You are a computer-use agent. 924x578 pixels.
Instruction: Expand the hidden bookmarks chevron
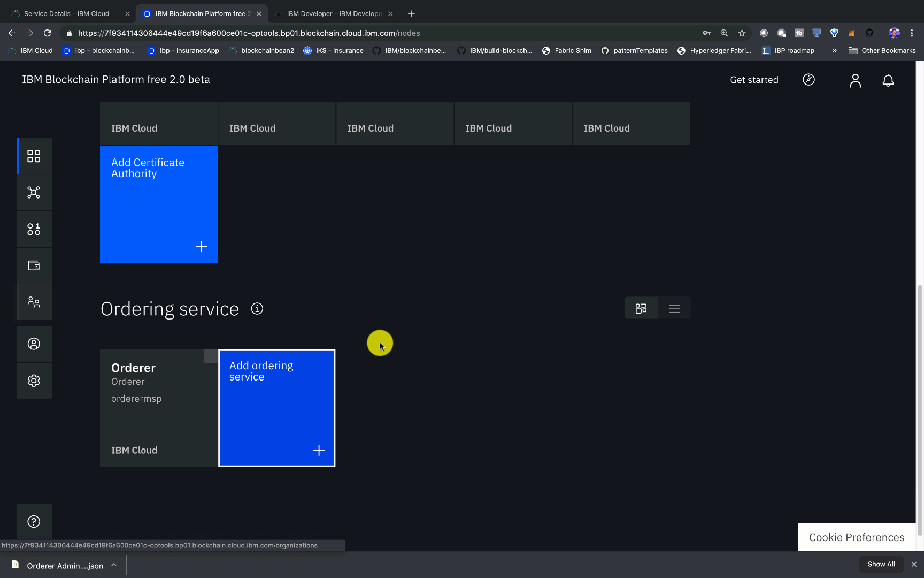[x=835, y=51]
